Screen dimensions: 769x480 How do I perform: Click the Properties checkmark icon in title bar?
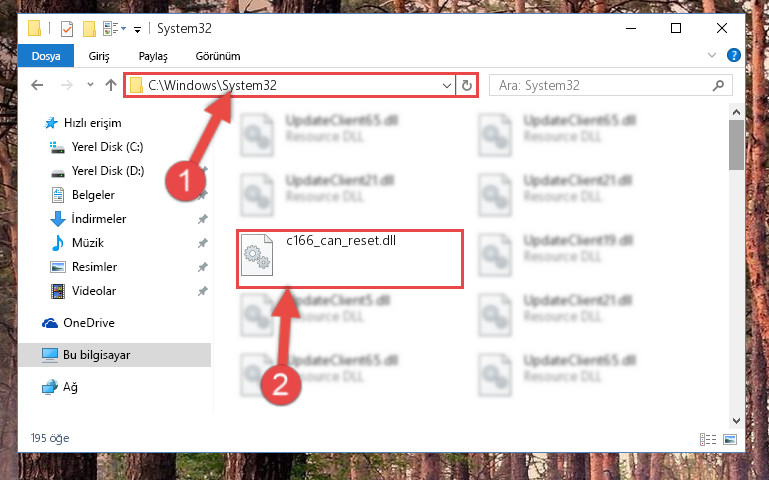[x=67, y=28]
